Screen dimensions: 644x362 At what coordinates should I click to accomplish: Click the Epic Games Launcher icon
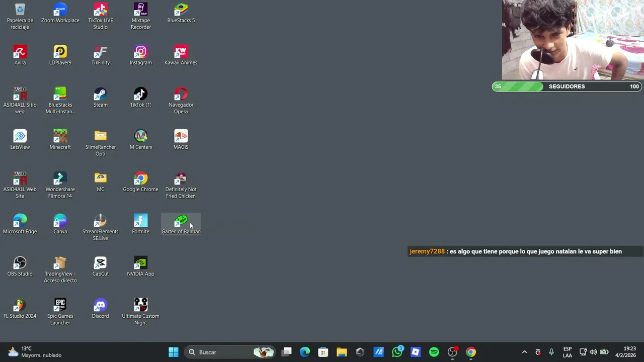click(60, 311)
